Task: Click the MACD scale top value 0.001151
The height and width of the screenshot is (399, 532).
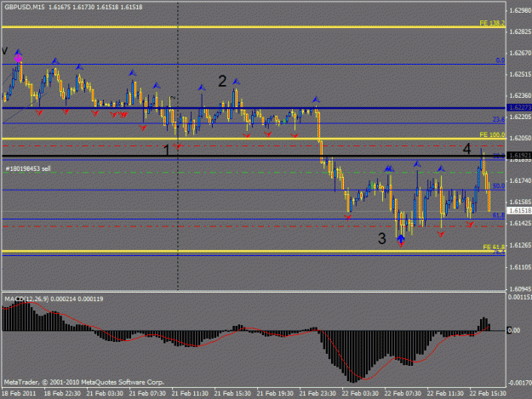Action: click(x=519, y=297)
